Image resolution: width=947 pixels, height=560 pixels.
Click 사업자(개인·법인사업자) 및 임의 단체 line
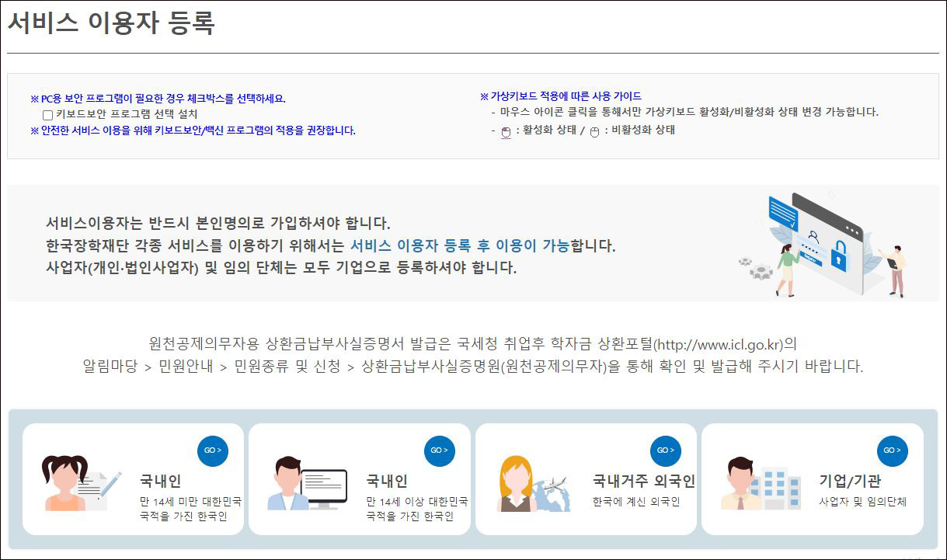click(x=281, y=269)
